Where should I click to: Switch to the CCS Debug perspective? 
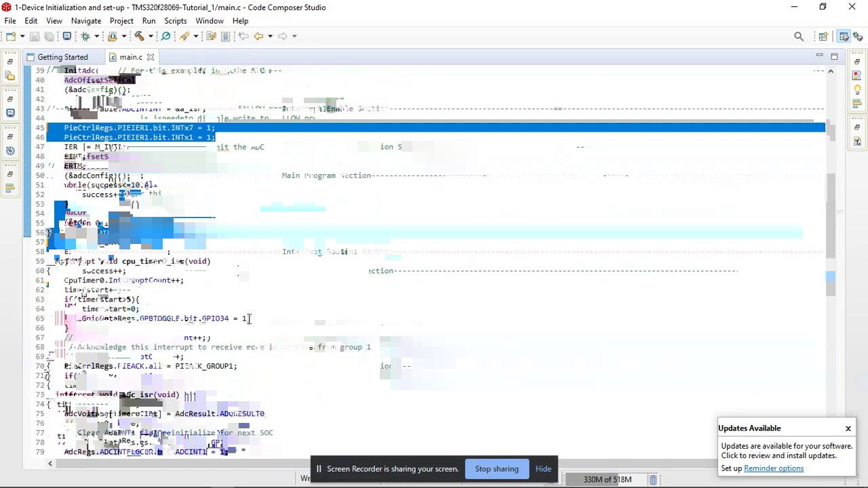(859, 37)
